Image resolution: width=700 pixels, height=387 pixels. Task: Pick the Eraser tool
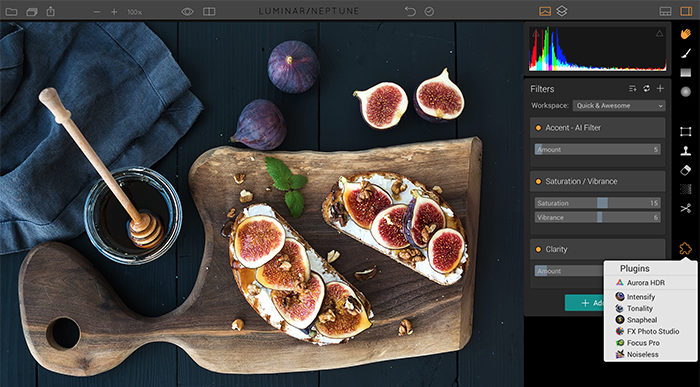(685, 170)
